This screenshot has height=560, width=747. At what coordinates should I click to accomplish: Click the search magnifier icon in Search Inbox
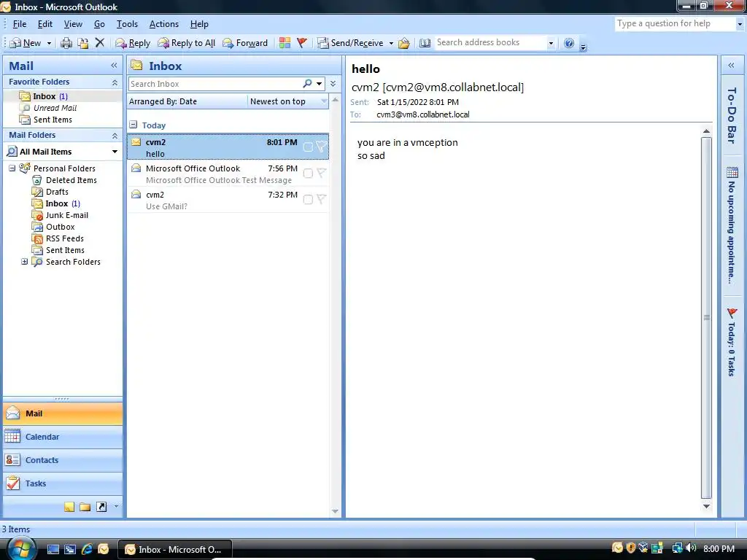(x=307, y=84)
